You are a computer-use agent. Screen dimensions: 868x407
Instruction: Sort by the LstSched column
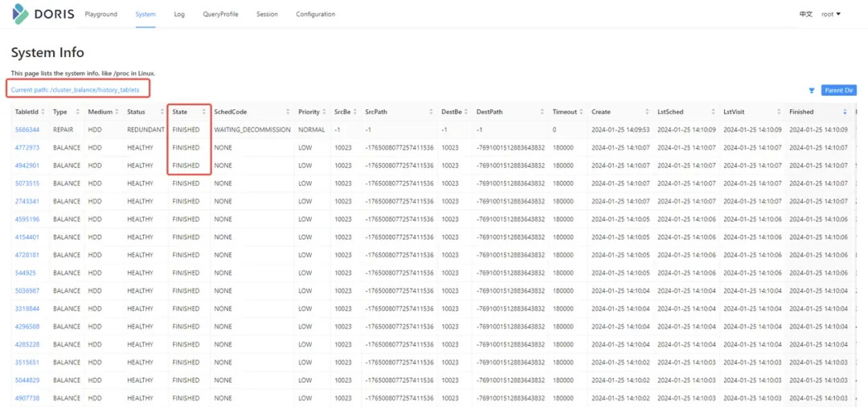pos(713,112)
